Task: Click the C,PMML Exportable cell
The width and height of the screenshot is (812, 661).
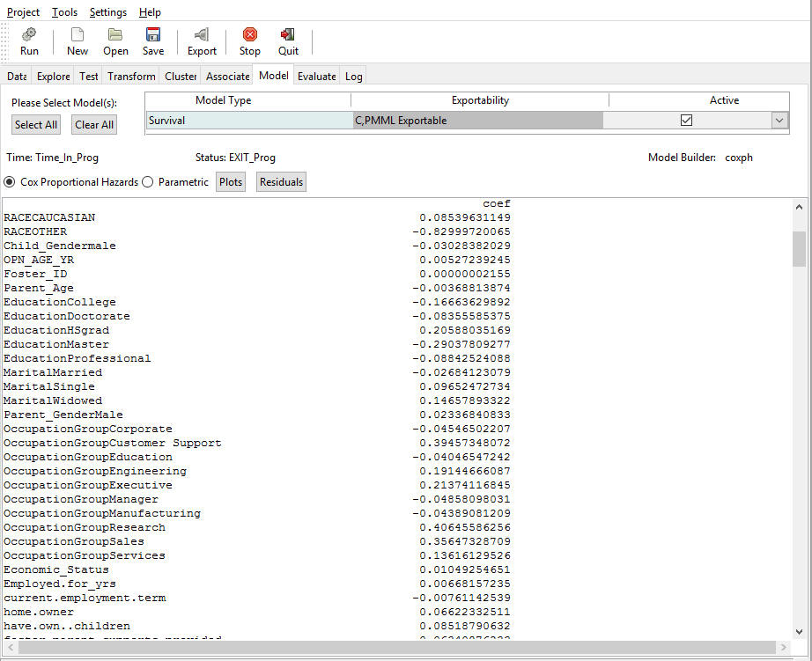Action: 477,120
